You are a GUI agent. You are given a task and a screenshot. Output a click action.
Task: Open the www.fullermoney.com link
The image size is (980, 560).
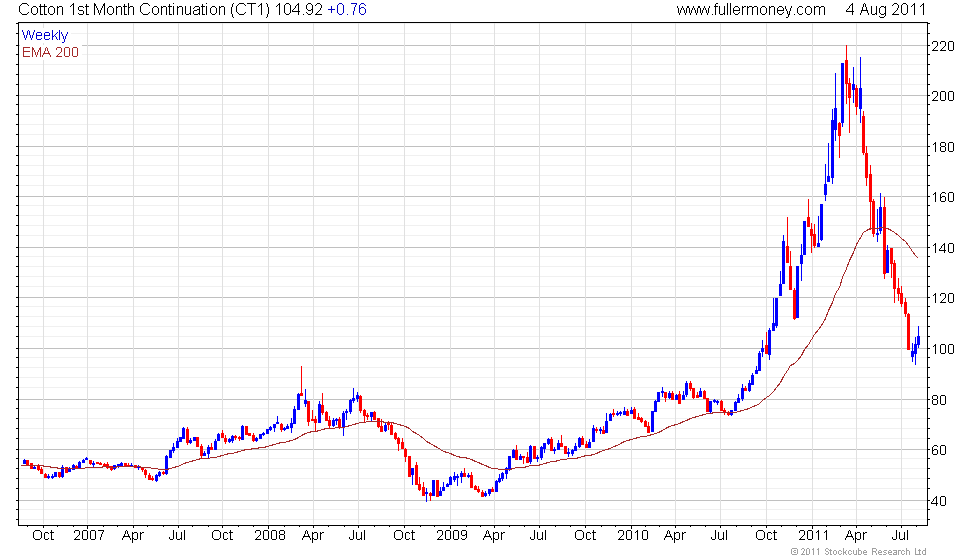point(751,9)
